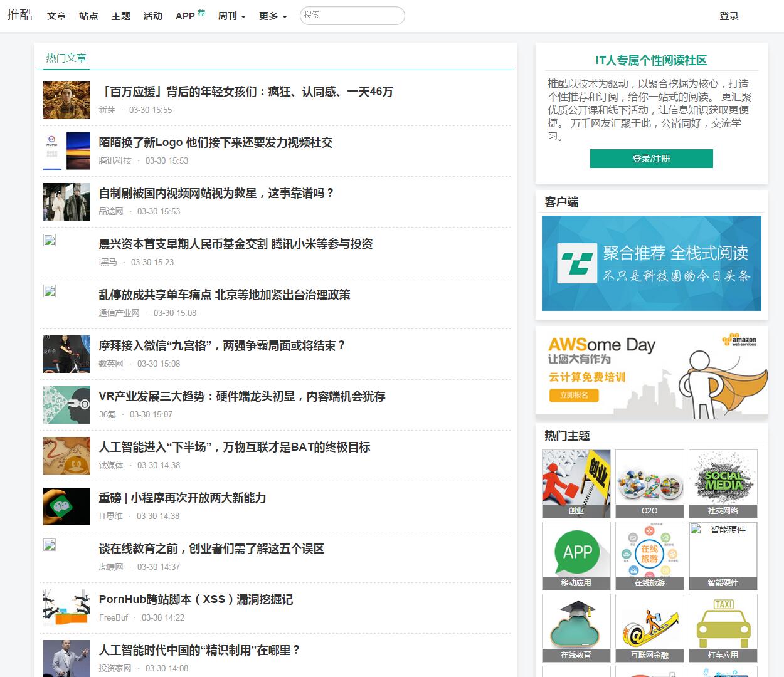Click the 小程序 article thumbnail
This screenshot has height=677, width=784.
pos(66,506)
